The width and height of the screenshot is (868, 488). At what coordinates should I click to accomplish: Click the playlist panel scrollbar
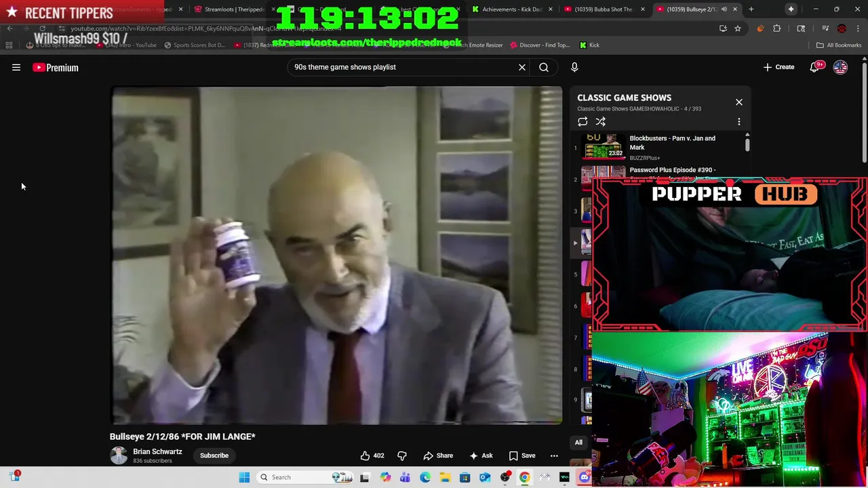click(x=747, y=144)
